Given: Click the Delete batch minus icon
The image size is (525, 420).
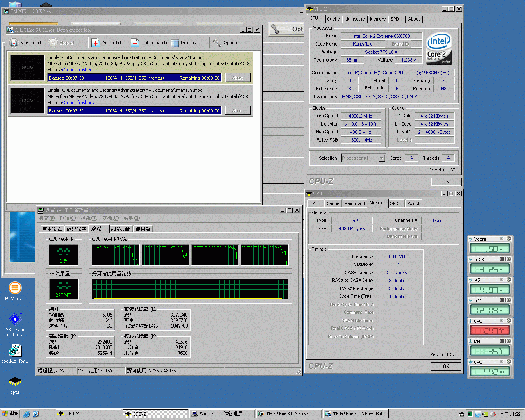Looking at the screenshot, I should [135, 43].
